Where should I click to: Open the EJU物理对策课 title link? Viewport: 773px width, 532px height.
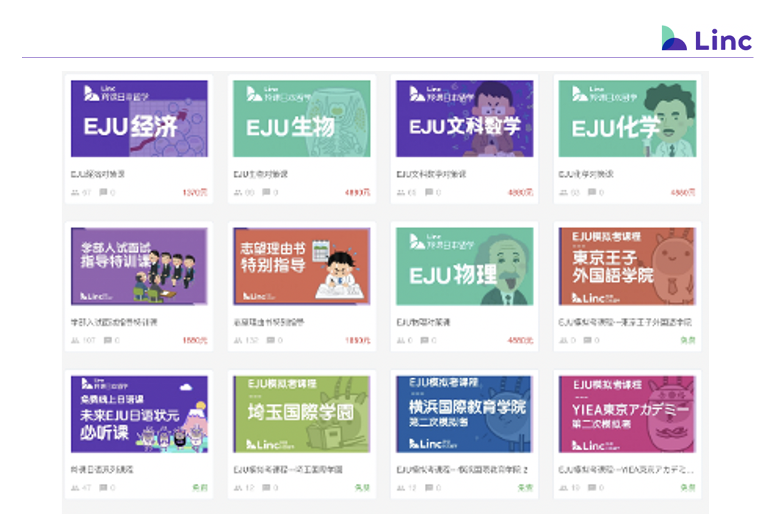[x=423, y=322]
